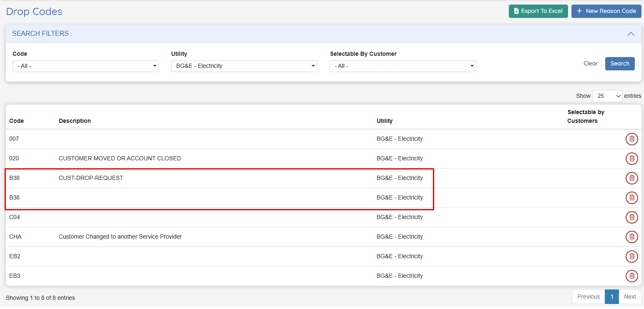Delete the 007 drop code row
Viewport: 644px width, 309px height.
click(x=631, y=139)
